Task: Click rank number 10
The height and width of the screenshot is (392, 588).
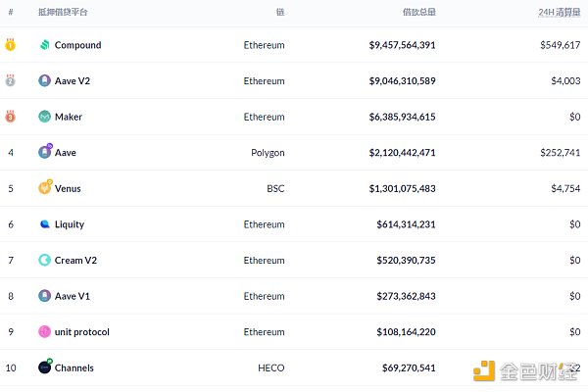Action: [x=11, y=368]
